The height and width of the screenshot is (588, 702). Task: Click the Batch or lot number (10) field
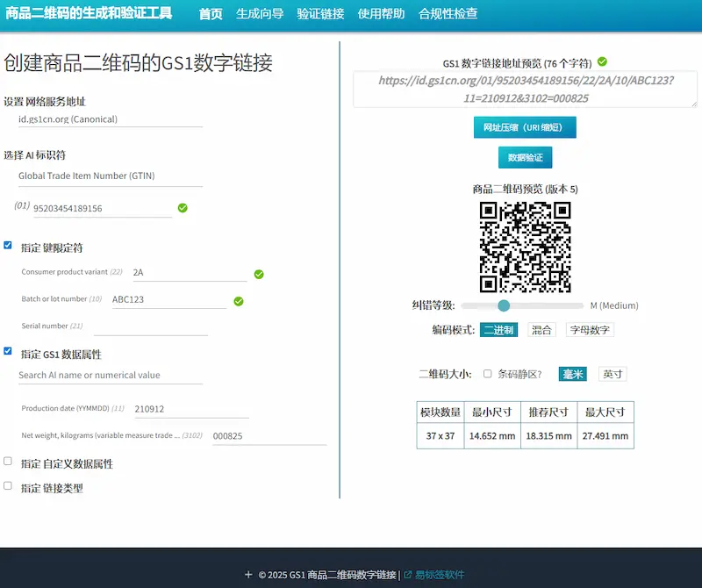pyautogui.click(x=169, y=299)
